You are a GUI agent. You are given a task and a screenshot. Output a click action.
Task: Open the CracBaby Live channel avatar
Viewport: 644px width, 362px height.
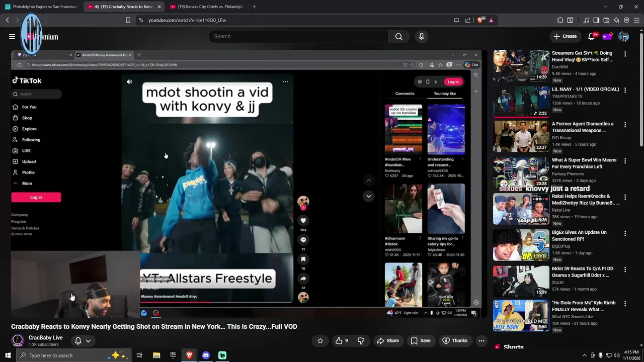point(18,340)
